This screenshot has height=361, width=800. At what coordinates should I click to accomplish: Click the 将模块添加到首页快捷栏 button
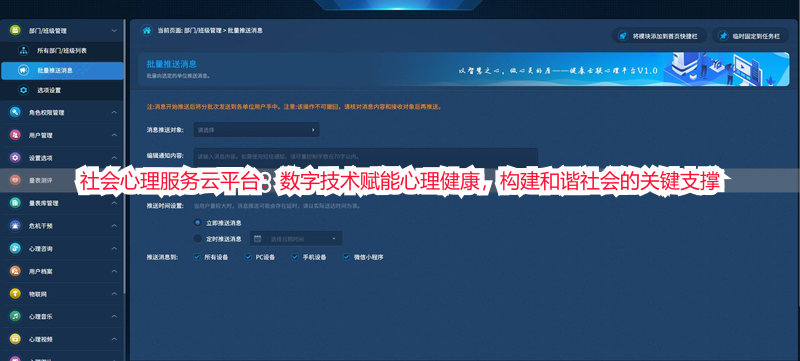click(659, 36)
